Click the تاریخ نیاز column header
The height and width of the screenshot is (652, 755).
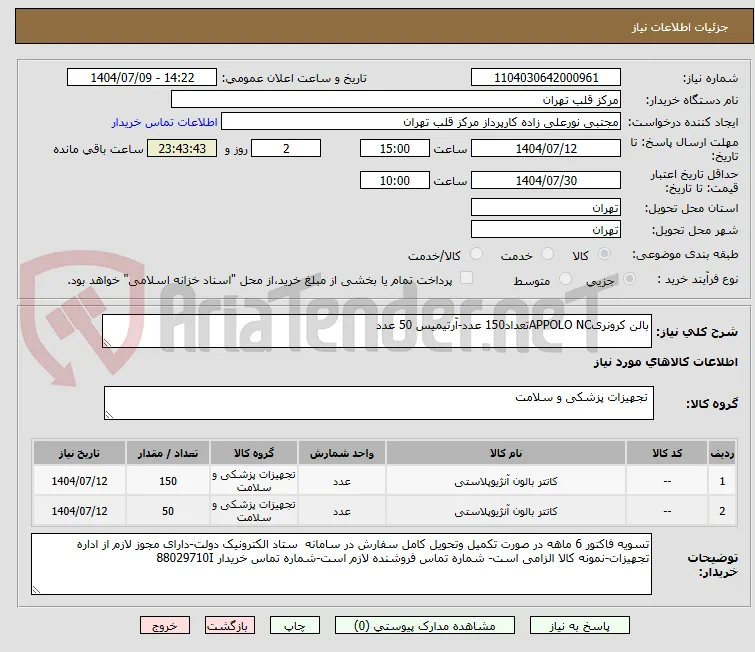coord(79,453)
